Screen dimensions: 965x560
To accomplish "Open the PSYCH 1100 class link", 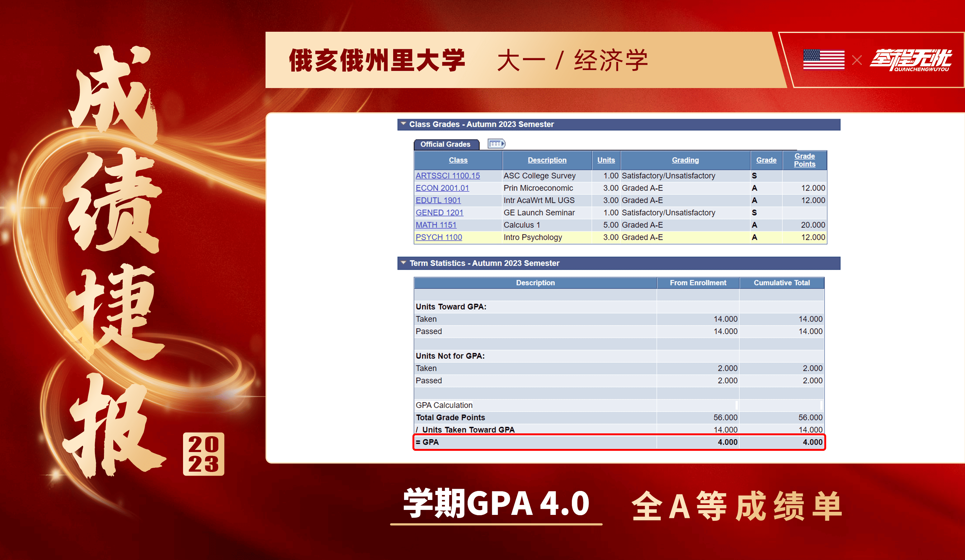I will pos(439,237).
